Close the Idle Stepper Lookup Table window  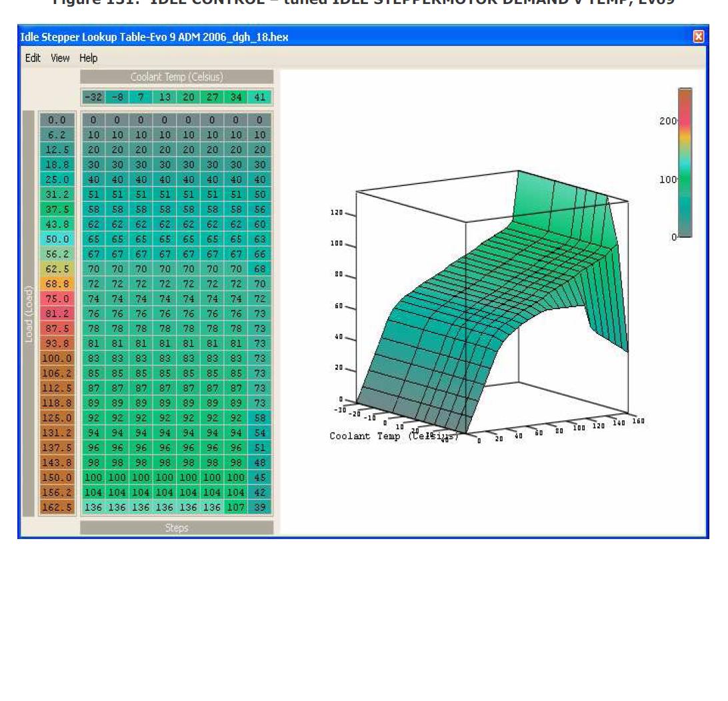pos(699,37)
